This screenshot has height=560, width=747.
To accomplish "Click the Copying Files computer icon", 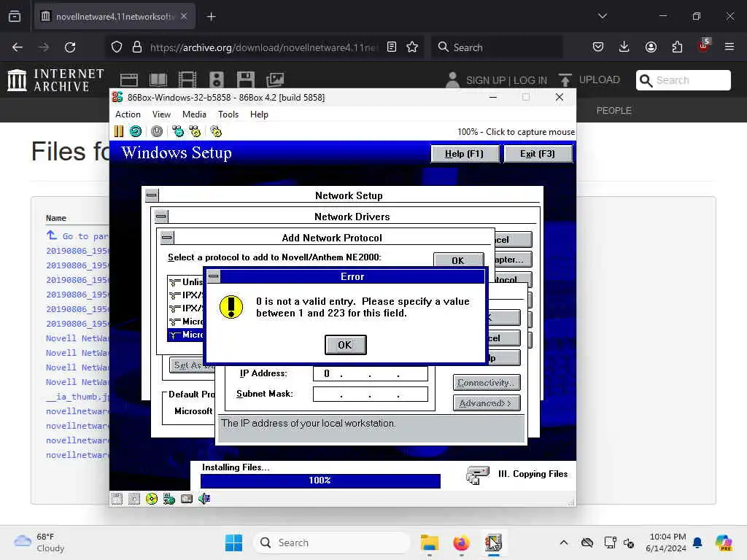I will point(477,474).
